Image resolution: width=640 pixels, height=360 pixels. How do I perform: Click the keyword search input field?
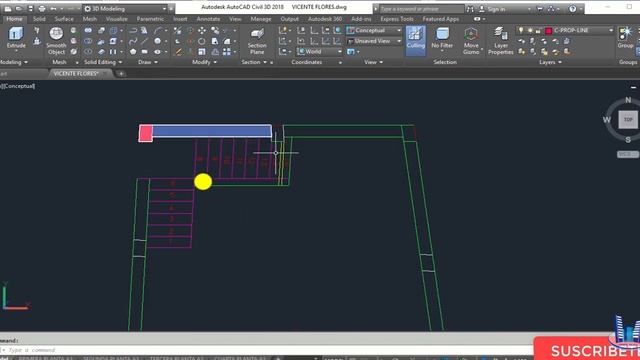[x=422, y=9]
